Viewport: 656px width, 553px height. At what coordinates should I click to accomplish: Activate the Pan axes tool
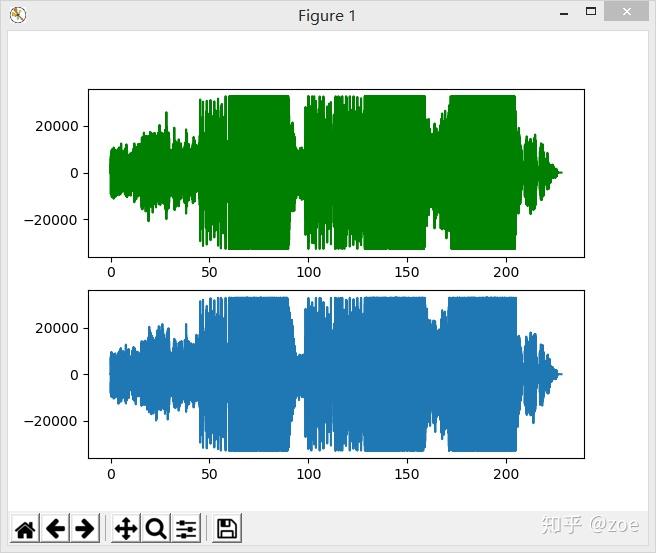(126, 529)
